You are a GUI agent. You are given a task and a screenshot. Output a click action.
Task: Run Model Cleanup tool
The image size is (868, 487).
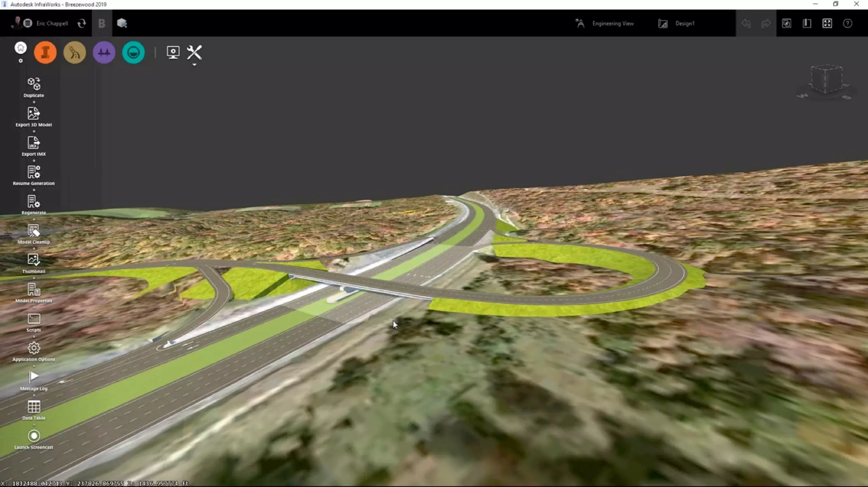[34, 231]
